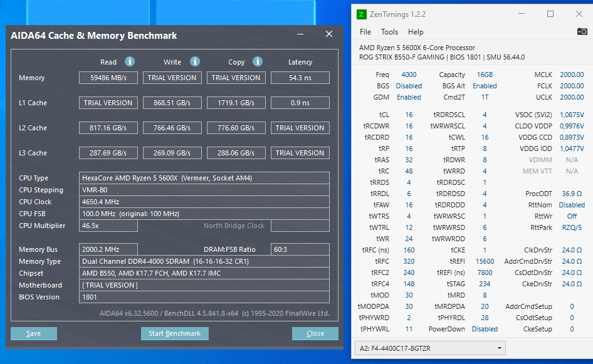Click the Freq value 4000 in ZenTimings
The height and width of the screenshot is (364, 593).
click(409, 75)
